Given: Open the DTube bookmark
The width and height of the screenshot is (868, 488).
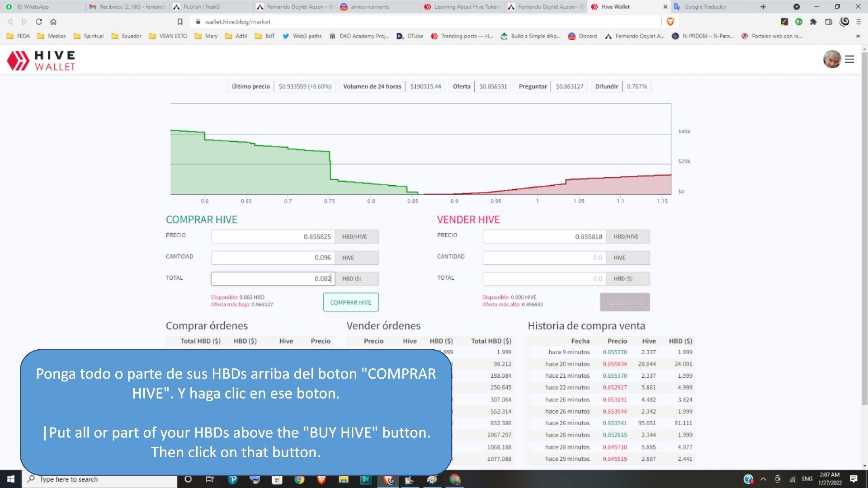Looking at the screenshot, I should [x=410, y=36].
